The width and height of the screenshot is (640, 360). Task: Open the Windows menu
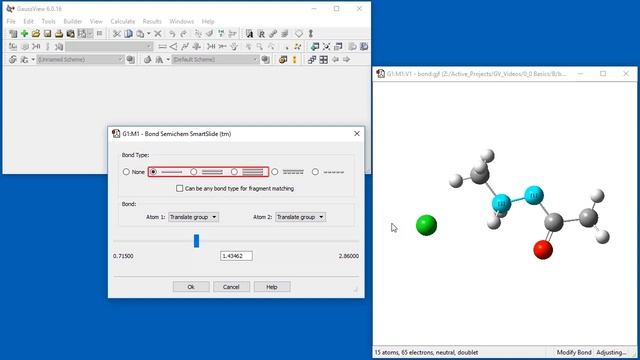(181, 21)
